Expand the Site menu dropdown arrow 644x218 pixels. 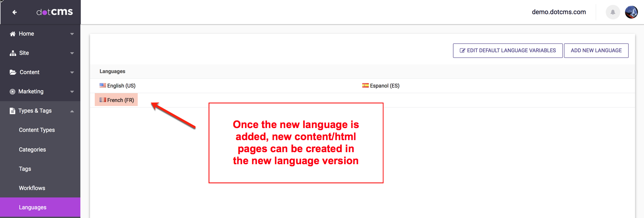(72, 53)
